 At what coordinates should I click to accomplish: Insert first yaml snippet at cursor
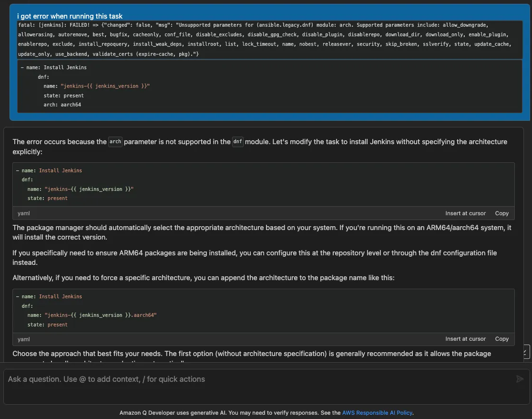[x=465, y=213]
